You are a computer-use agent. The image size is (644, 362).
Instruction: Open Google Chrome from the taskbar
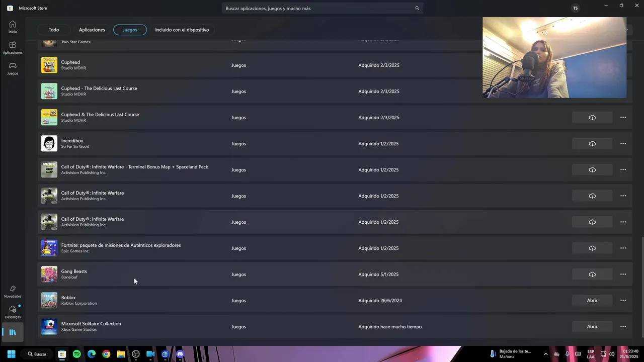pos(106,354)
